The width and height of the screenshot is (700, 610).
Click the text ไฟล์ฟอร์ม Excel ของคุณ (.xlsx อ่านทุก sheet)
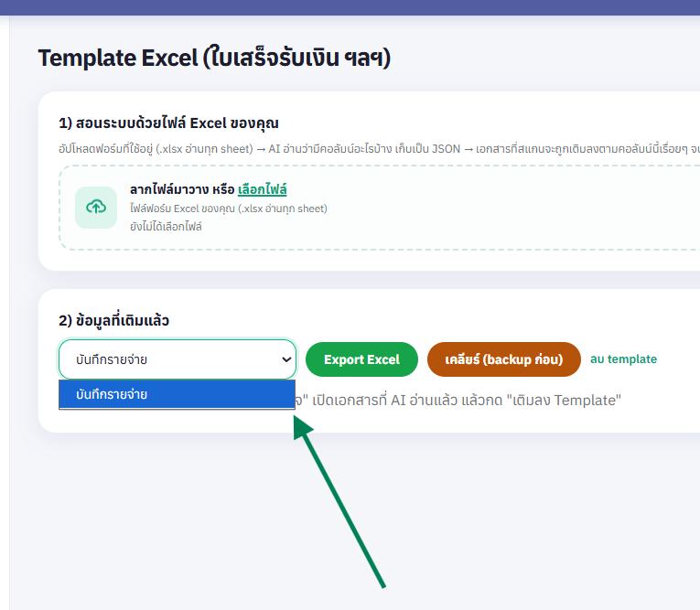point(229,209)
